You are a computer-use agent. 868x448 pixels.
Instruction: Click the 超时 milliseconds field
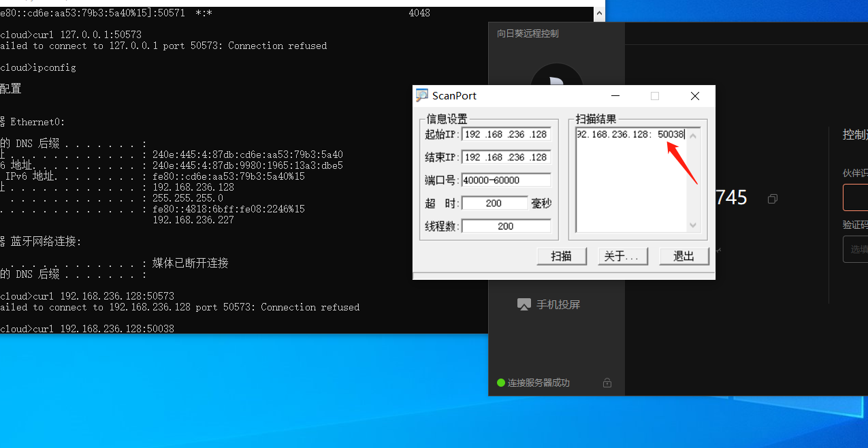494,203
